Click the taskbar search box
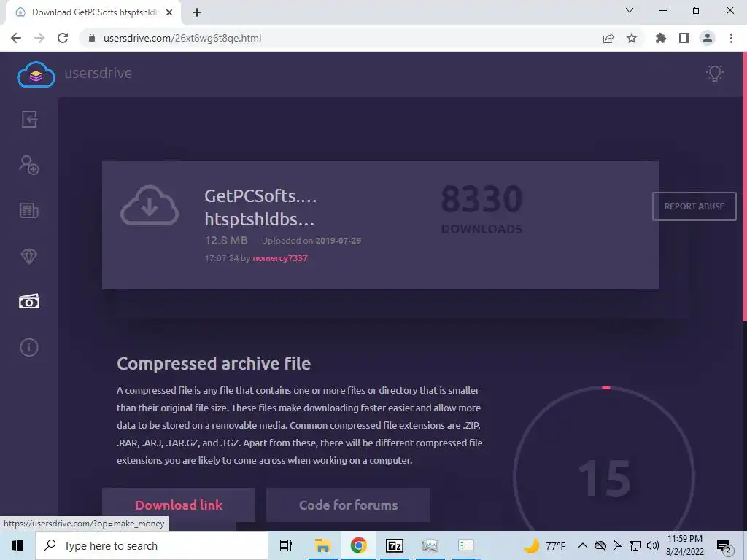 coord(152,545)
